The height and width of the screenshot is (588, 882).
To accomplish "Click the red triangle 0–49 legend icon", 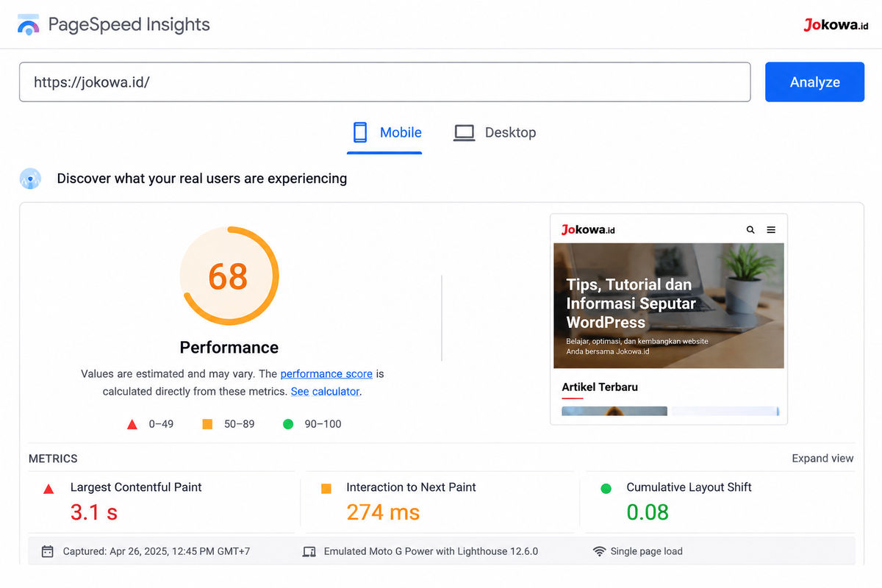I will [x=132, y=424].
